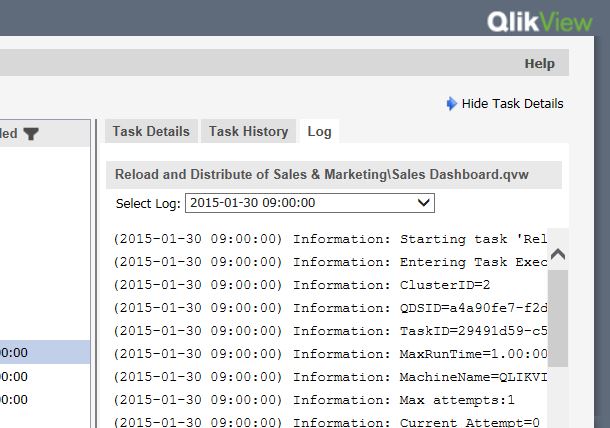This screenshot has width=610, height=428.
Task: Click the 'Max attempts:1' log line
Action: tap(314, 400)
